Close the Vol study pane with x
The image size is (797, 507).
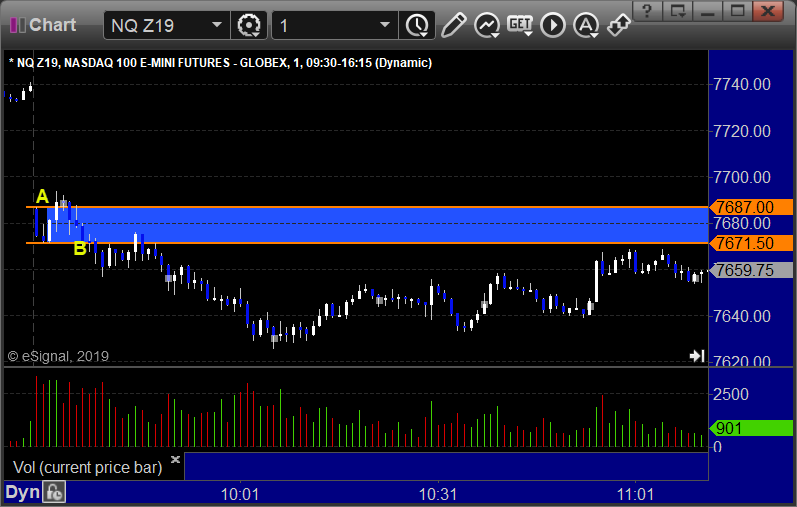click(x=175, y=459)
